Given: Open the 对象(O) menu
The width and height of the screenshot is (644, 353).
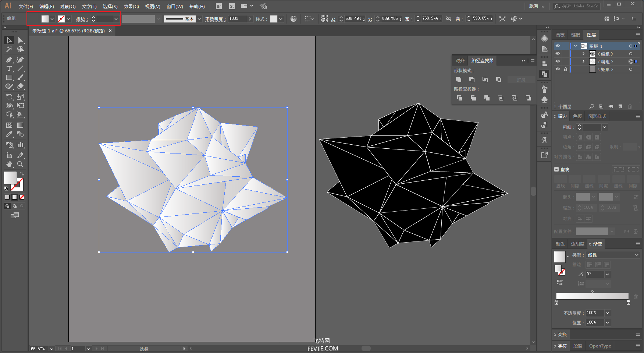Looking at the screenshot, I should (68, 7).
